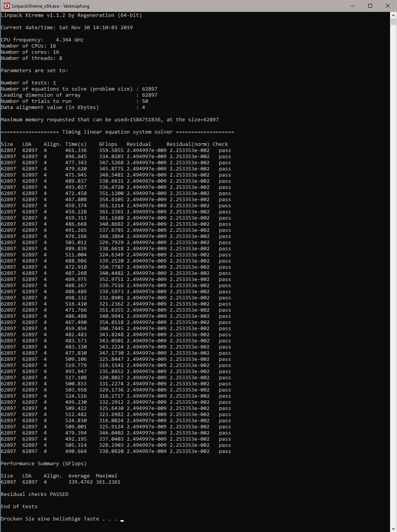Image resolution: width=397 pixels, height=532 pixels.
Task: Click the vertical scrollbar thumb
Action: click(x=394, y=22)
